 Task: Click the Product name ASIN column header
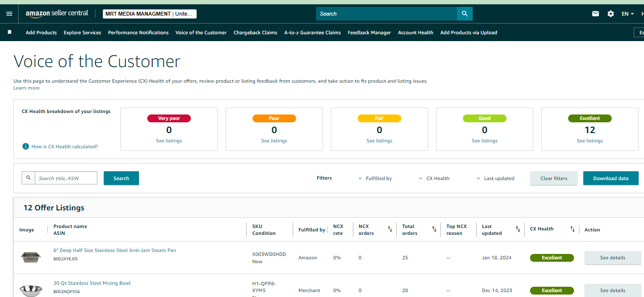[70, 230]
